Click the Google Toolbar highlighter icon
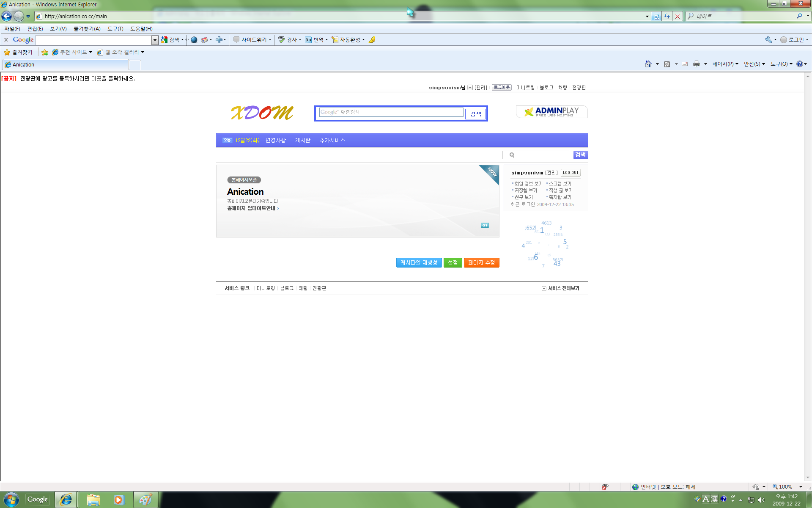 point(372,40)
